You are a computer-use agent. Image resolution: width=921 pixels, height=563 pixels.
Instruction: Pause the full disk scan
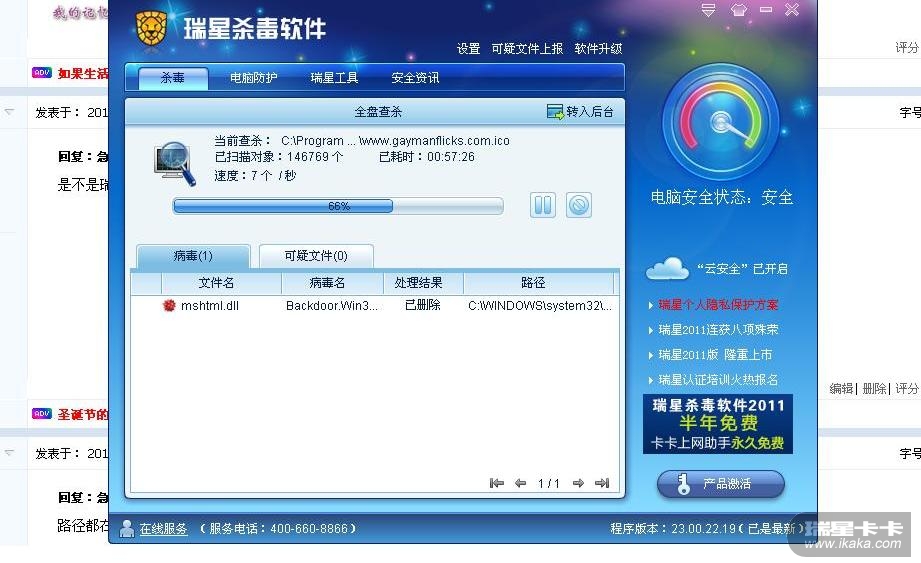pos(543,205)
